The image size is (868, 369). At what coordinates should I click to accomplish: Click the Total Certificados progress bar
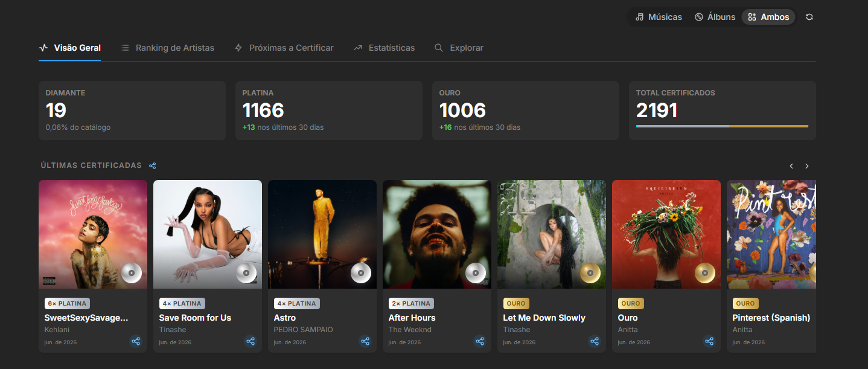(x=722, y=126)
